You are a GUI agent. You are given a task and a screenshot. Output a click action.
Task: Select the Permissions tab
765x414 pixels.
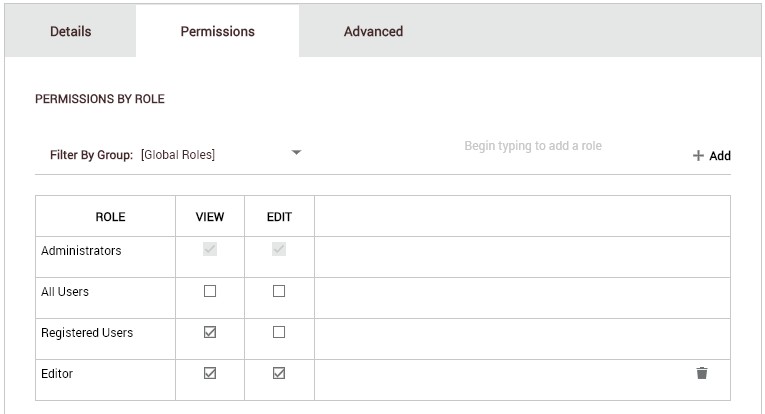pyautogui.click(x=217, y=31)
